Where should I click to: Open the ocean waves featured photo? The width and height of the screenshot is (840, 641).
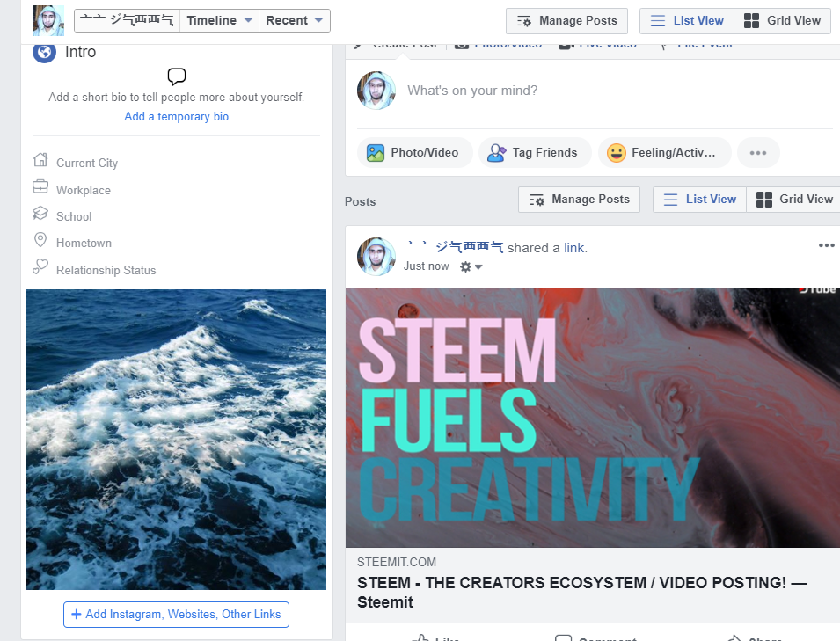coord(176,440)
